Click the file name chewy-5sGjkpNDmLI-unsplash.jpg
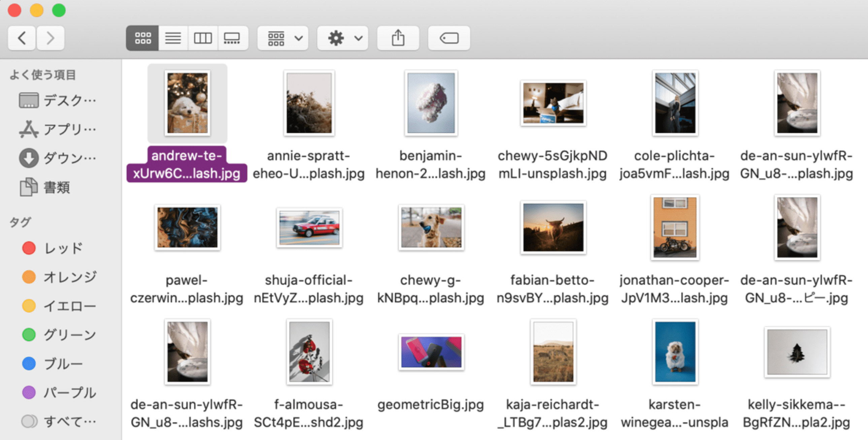The image size is (868, 440). click(553, 164)
